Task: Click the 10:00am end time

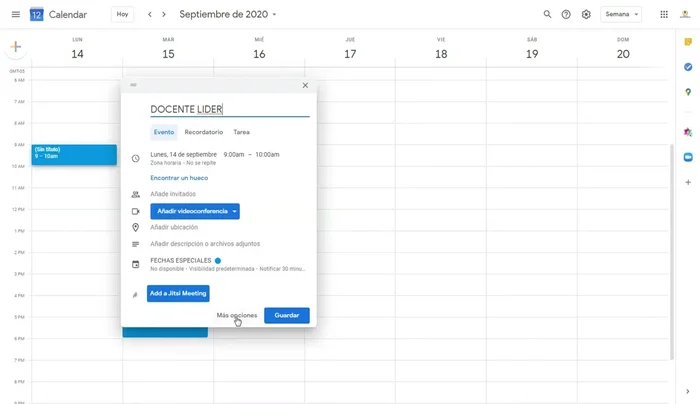Action: [x=267, y=154]
